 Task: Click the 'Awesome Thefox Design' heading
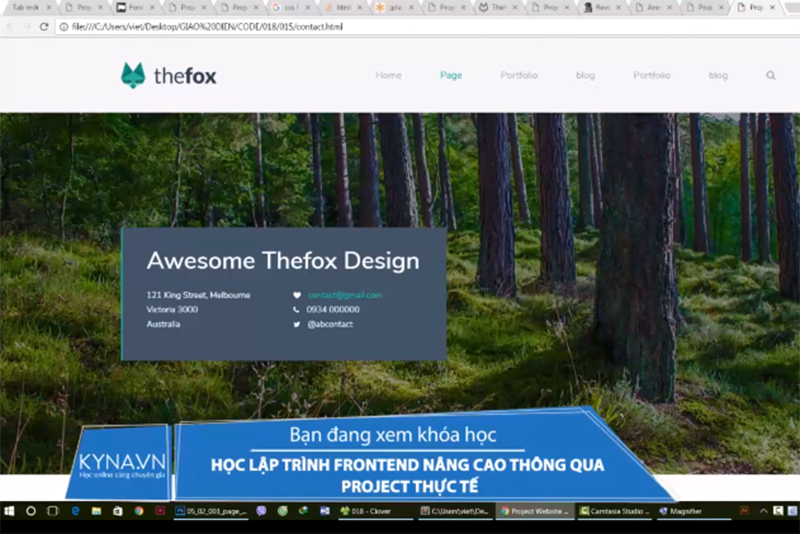283,261
